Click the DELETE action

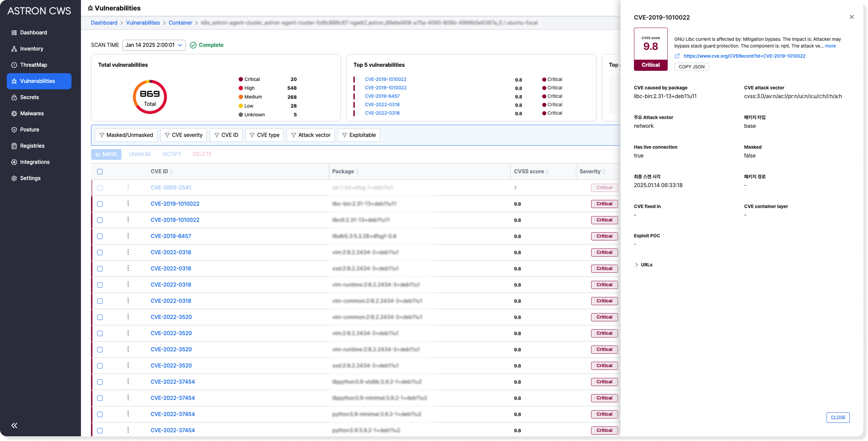(202, 154)
